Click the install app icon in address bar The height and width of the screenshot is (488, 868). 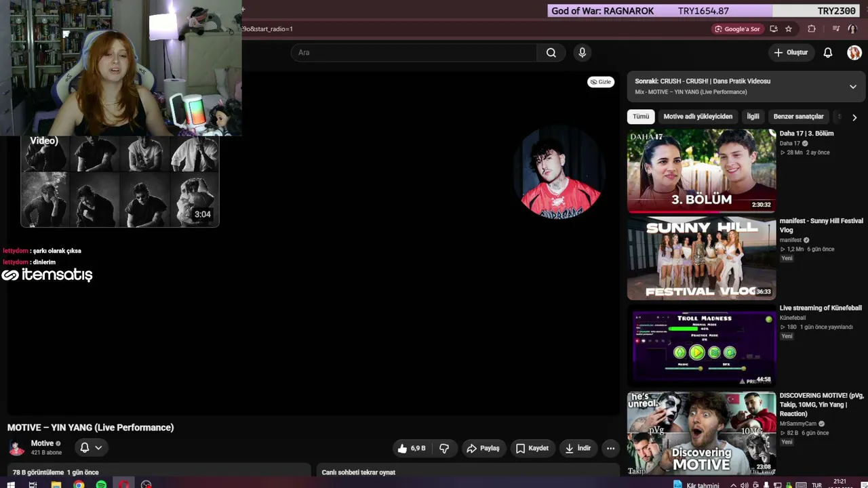(x=774, y=29)
